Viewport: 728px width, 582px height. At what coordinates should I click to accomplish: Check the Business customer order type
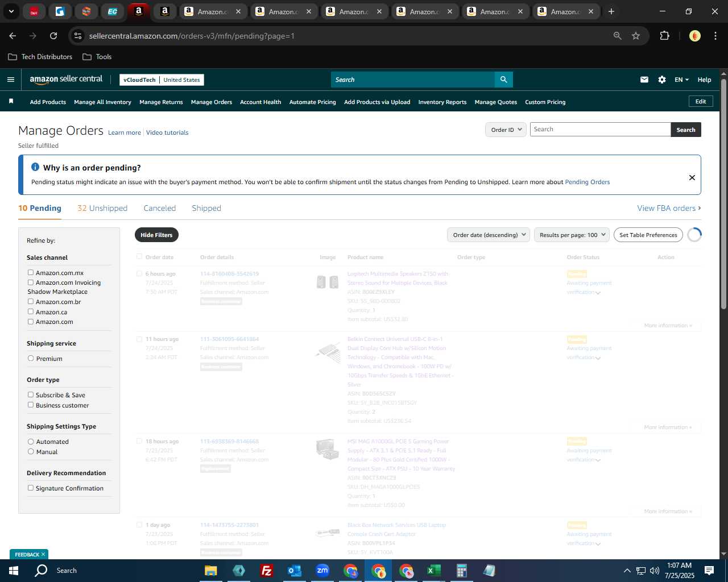(x=31, y=405)
